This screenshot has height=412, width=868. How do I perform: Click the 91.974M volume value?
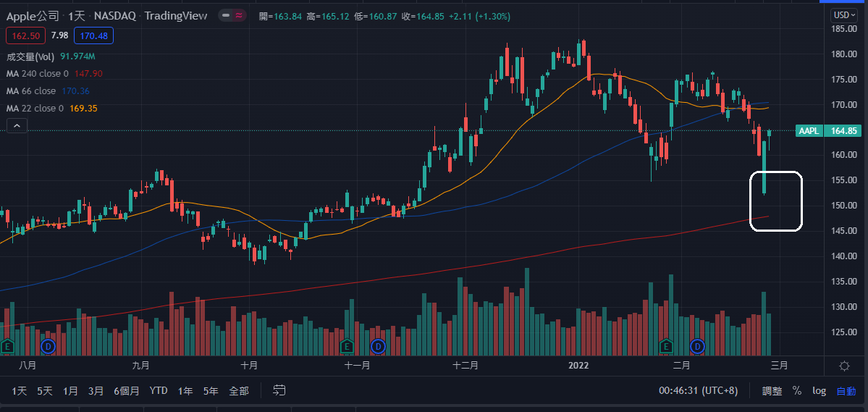[78, 56]
